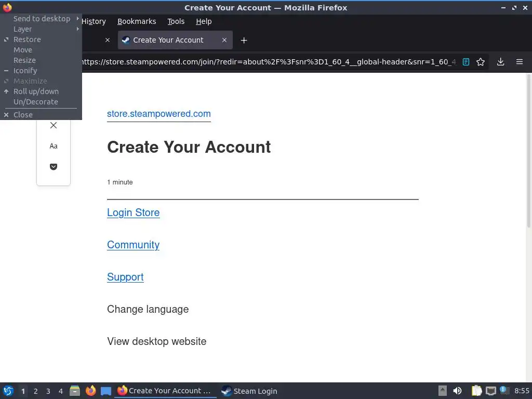Viewport: 532px width, 399px height.
Task: Open the network status tray icon
Action: click(490, 391)
